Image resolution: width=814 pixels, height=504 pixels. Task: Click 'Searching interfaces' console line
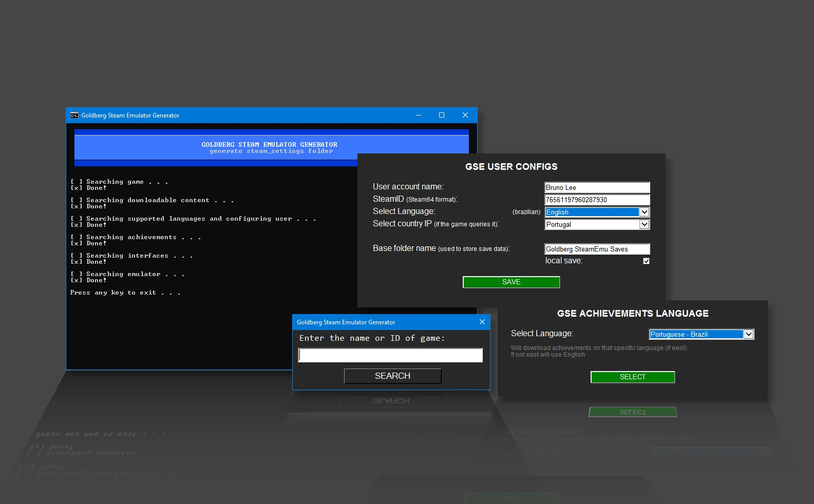pyautogui.click(x=131, y=256)
